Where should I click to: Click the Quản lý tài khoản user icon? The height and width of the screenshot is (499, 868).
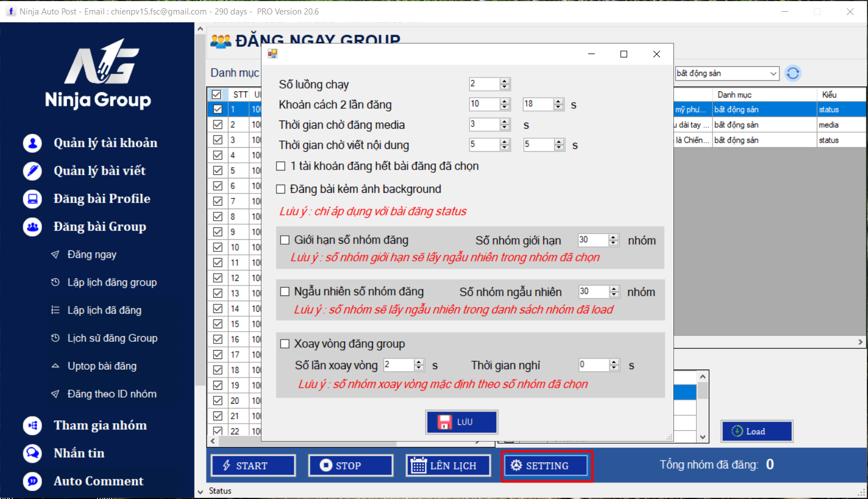(32, 143)
